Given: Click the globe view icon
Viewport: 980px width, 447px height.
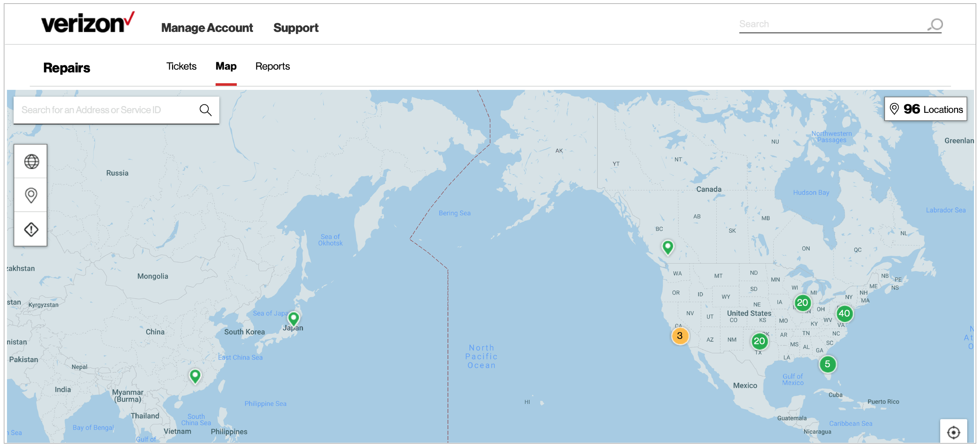Looking at the screenshot, I should (31, 162).
